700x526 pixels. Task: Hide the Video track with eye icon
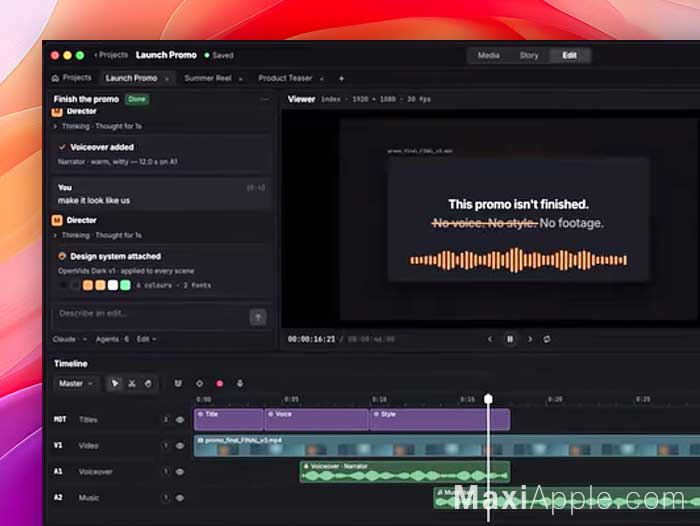point(180,446)
